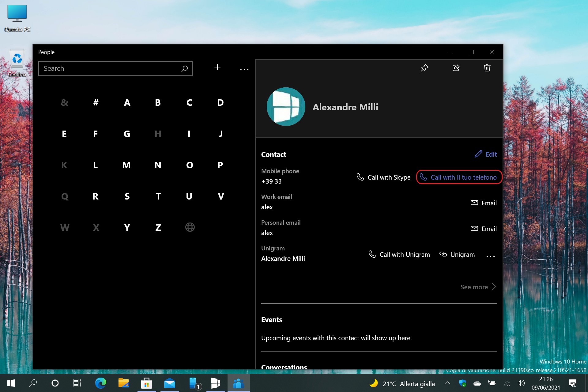Open weather widget 21°C Allerta gialla
Screen dimensions: 588x392
(x=402, y=383)
